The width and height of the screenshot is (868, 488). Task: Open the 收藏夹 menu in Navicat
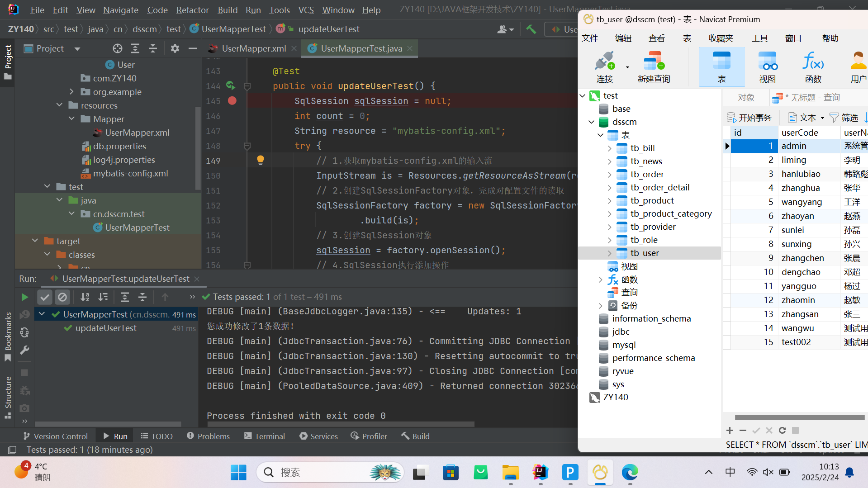(x=721, y=38)
